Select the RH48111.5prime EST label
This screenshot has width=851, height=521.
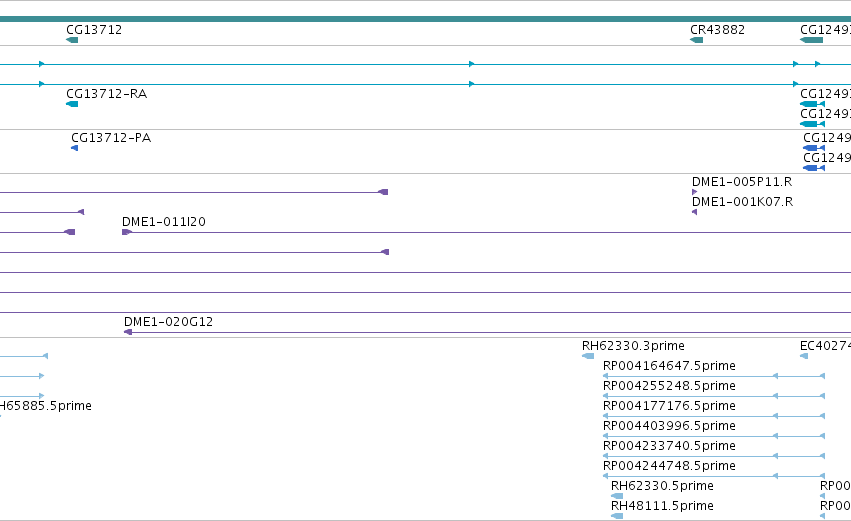pyautogui.click(x=662, y=506)
